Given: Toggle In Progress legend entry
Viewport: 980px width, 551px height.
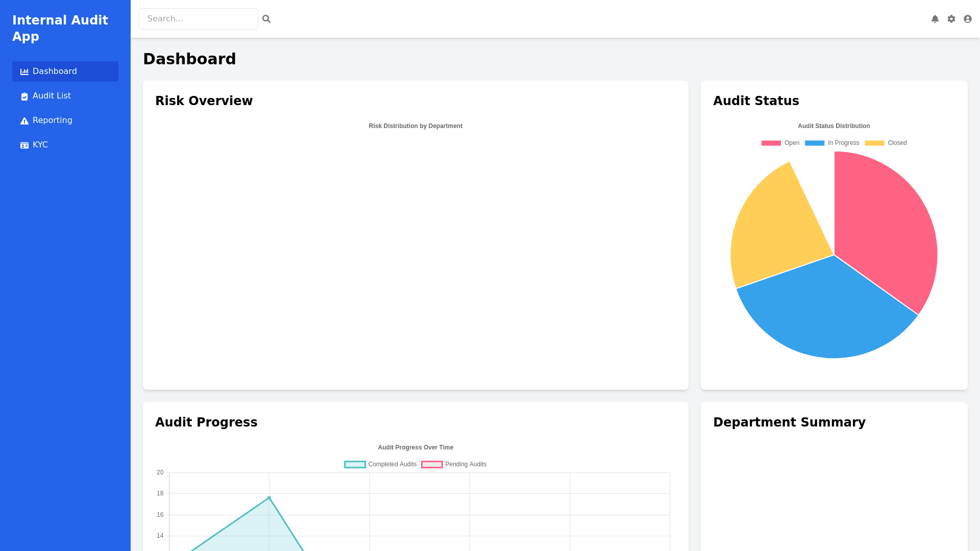Looking at the screenshot, I should pos(832,143).
